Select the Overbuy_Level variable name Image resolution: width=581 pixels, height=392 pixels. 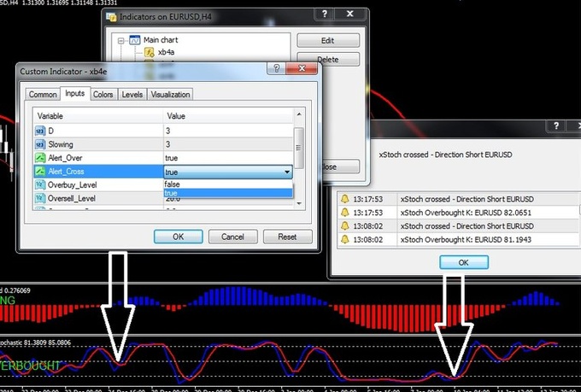point(73,184)
